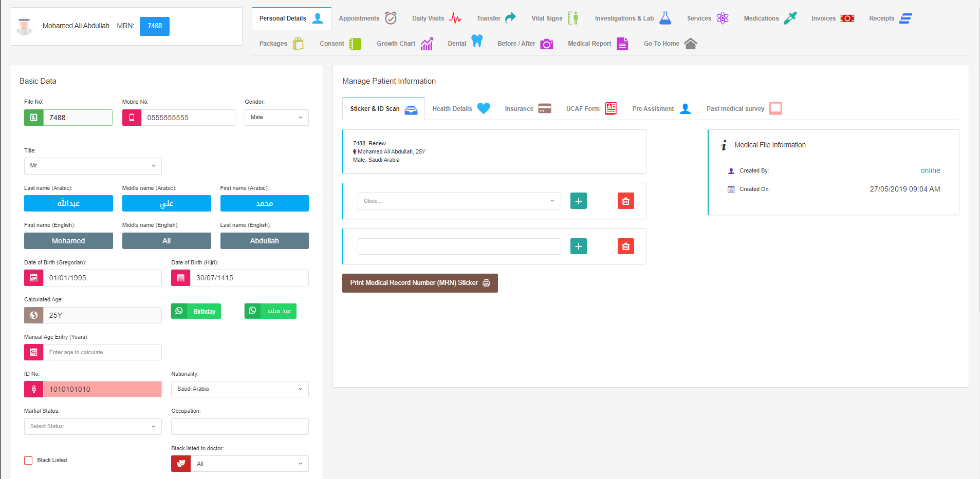Image resolution: width=980 pixels, height=479 pixels.
Task: Click the green Birthday WhatsApp button
Action: pyautogui.click(x=196, y=312)
